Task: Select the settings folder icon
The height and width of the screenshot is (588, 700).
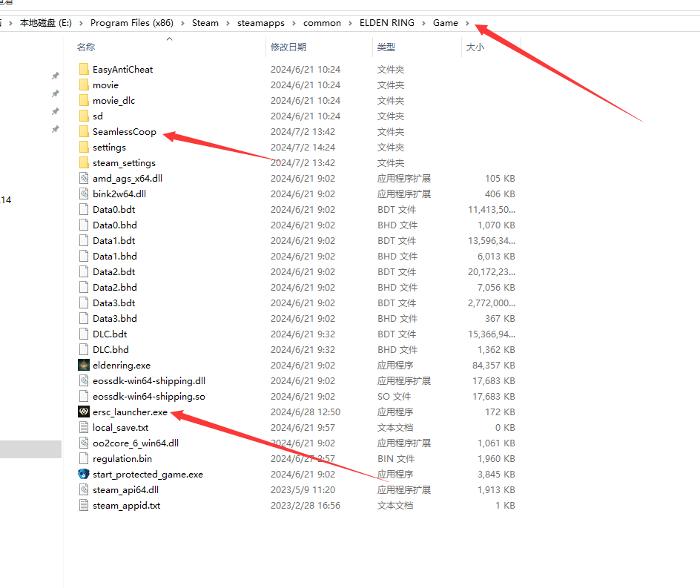Action: pyautogui.click(x=84, y=148)
